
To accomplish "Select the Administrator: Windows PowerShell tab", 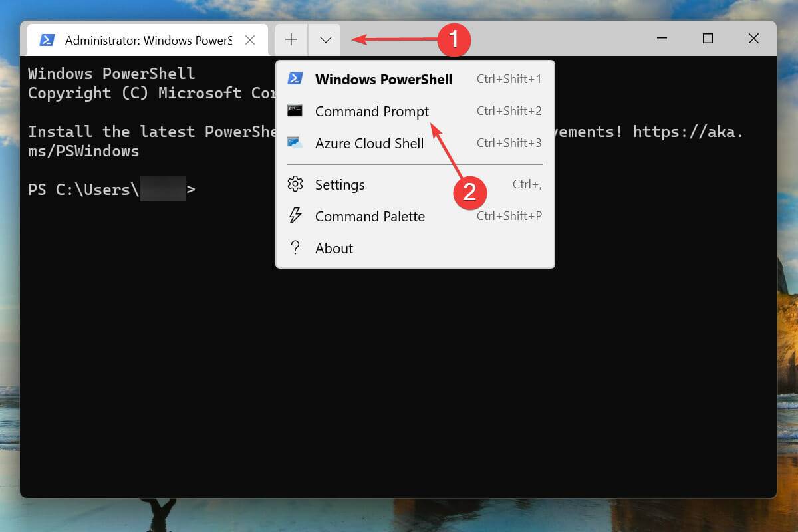I will pyautogui.click(x=148, y=40).
